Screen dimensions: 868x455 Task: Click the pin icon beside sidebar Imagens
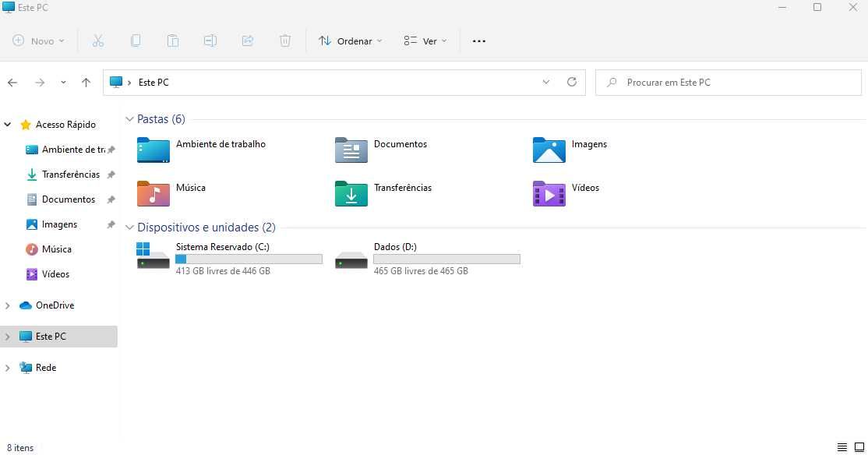(111, 224)
